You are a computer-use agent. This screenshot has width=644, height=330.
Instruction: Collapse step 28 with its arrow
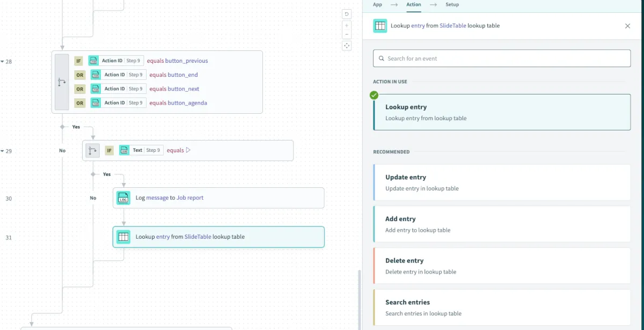(x=2, y=62)
